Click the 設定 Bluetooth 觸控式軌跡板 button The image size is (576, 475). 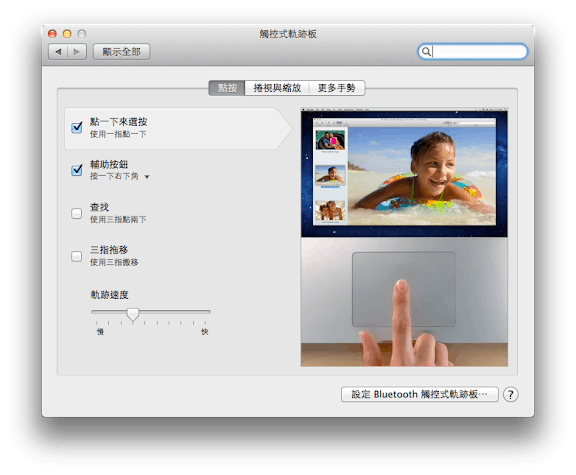click(x=420, y=395)
